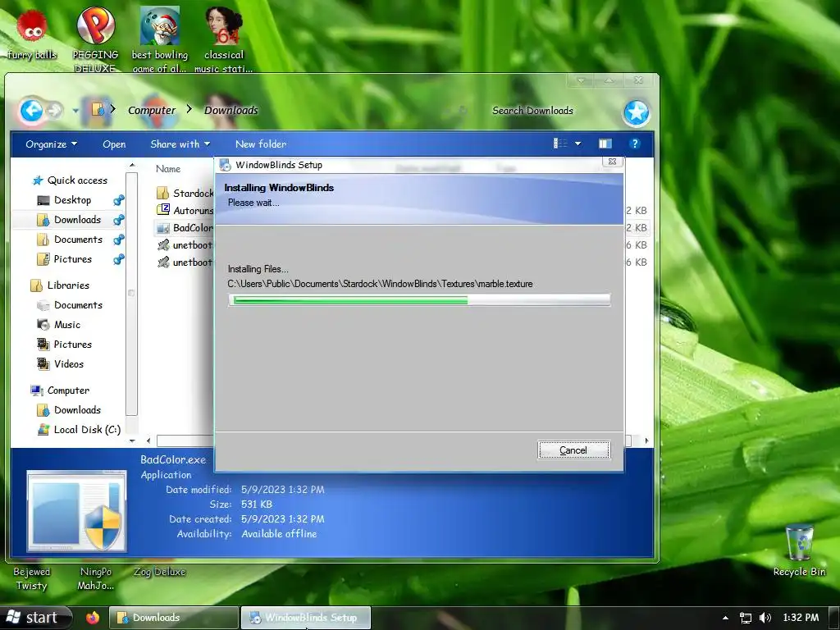Expand chevron between Computer and Downloads

coord(189,109)
